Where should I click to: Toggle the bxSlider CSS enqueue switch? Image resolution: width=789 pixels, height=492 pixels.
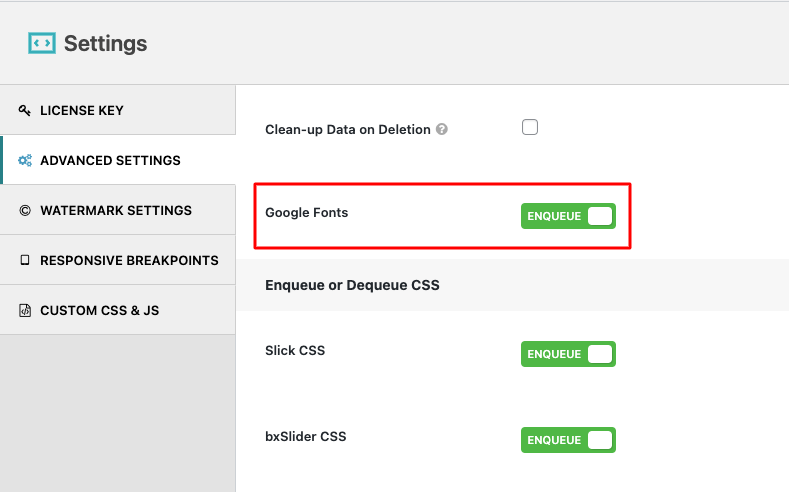click(x=568, y=440)
